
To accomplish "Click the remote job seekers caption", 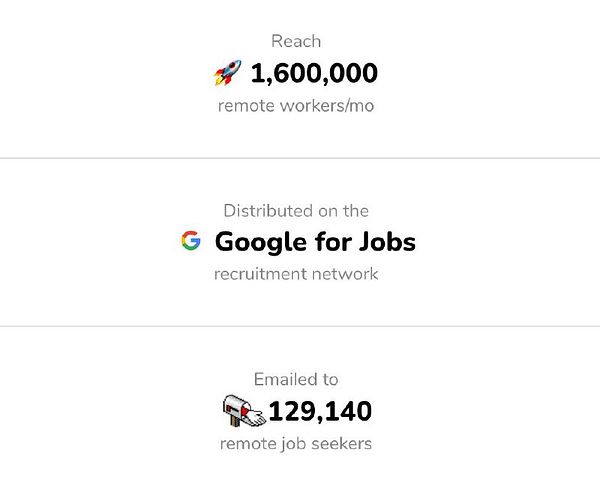I will tap(296, 443).
